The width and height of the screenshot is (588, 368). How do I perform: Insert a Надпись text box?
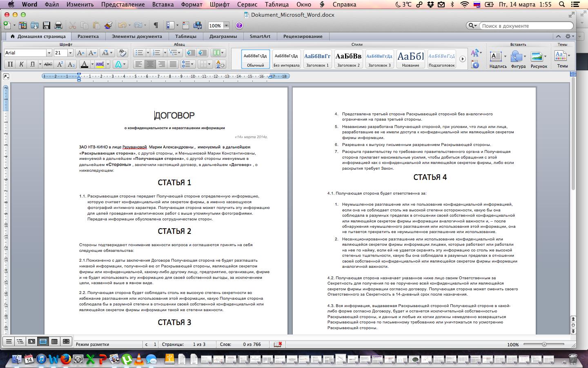point(498,59)
